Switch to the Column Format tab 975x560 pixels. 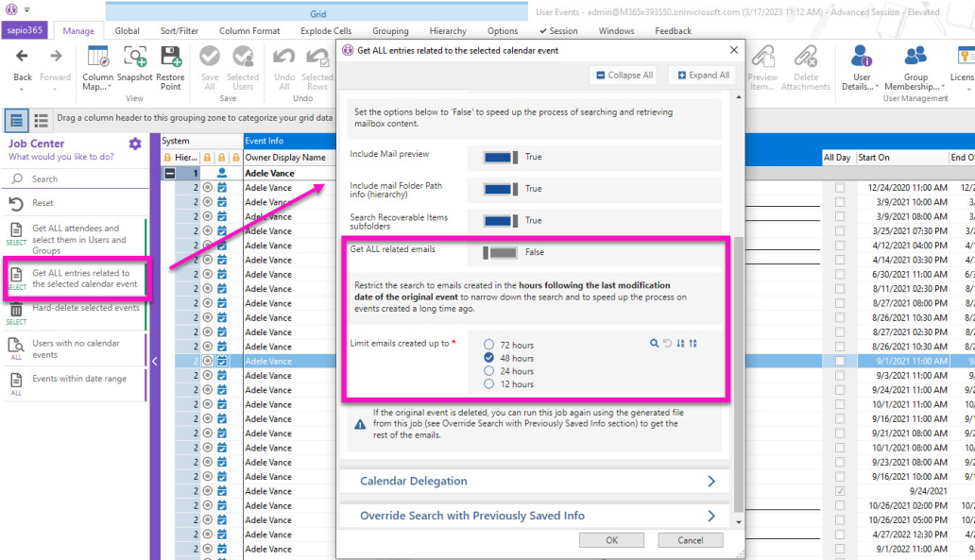[x=249, y=30]
